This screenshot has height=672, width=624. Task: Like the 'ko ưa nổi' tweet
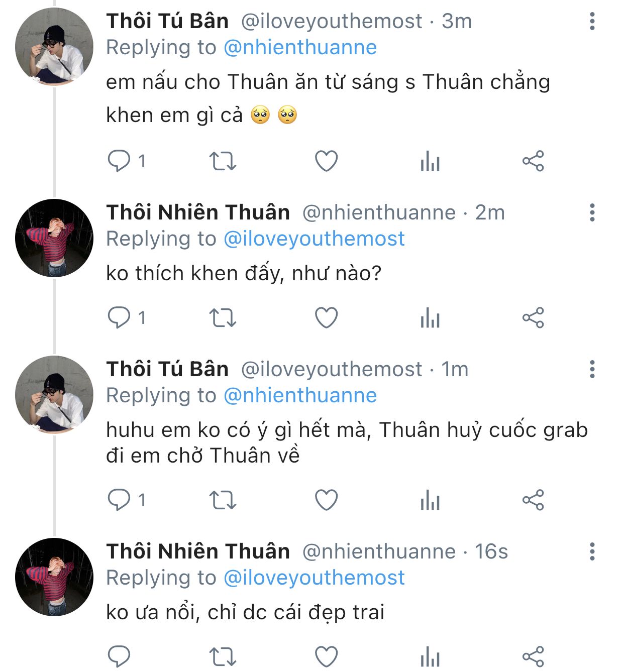(326, 657)
